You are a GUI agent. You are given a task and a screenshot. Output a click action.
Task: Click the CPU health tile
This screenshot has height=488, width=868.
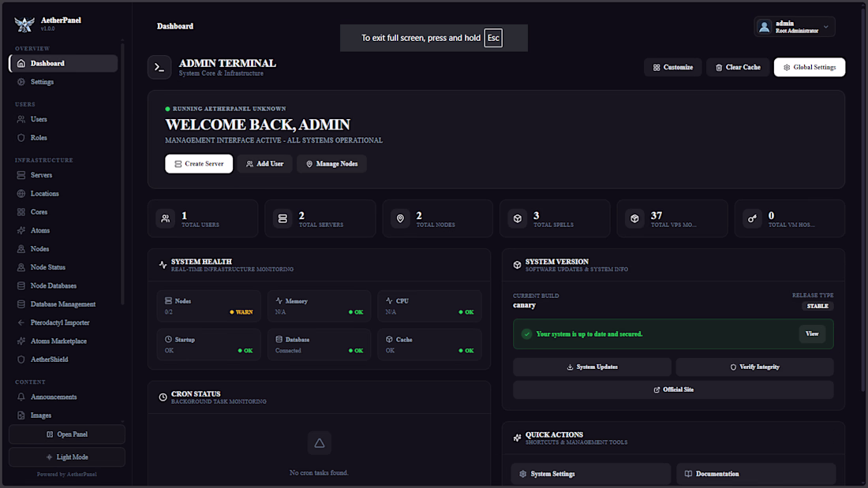429,306
